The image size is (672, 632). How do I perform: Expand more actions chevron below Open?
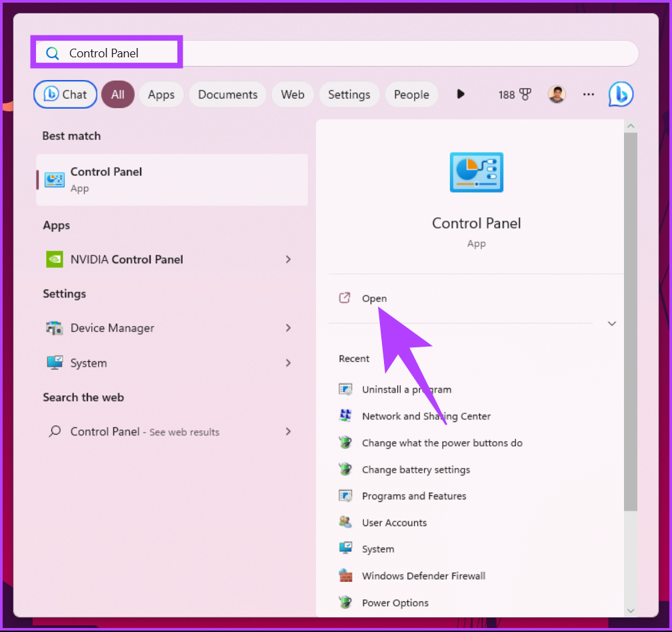[x=611, y=323]
